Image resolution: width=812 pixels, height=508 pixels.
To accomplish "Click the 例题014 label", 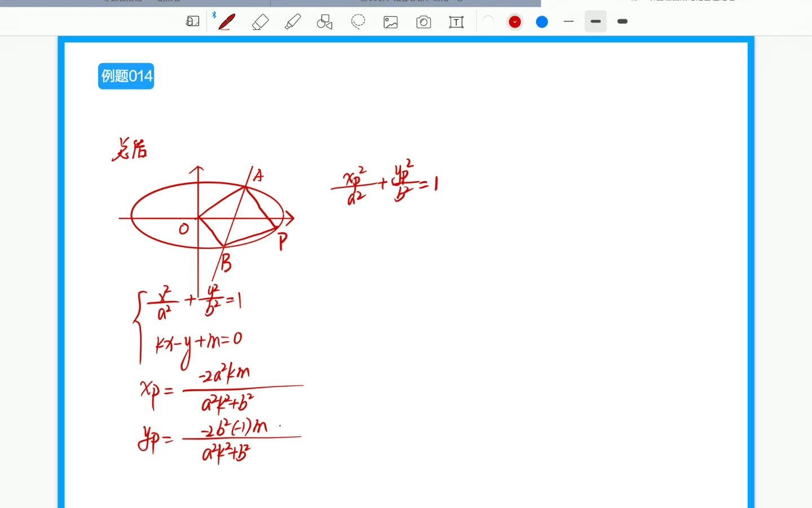I will click(126, 76).
